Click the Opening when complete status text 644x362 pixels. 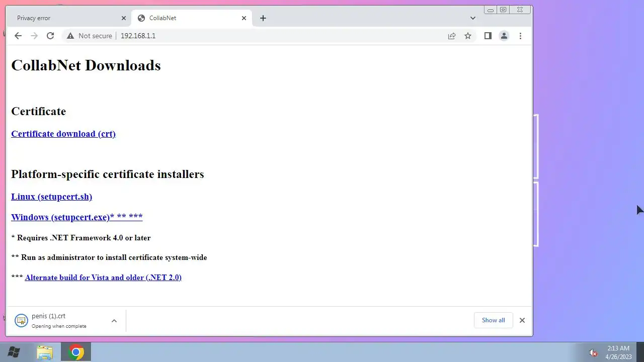(59, 326)
